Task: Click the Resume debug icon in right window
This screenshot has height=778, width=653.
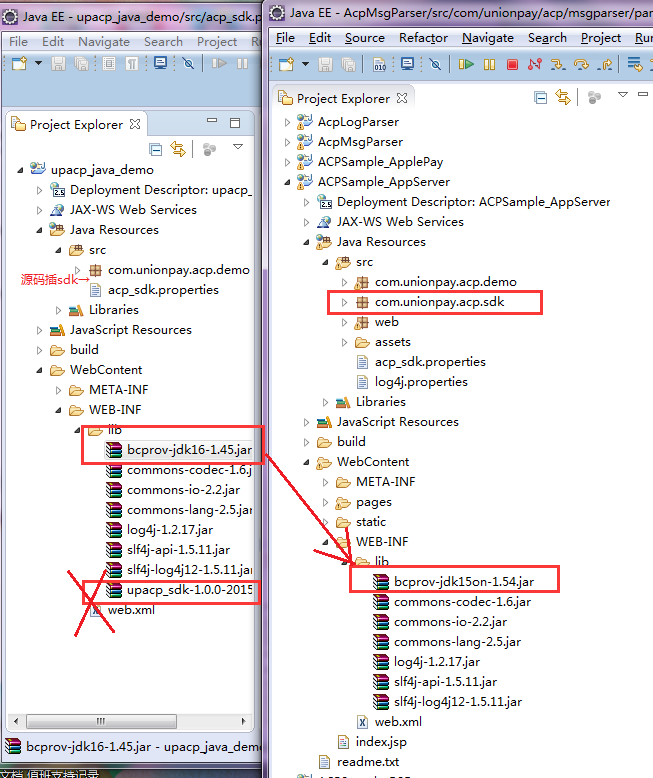Action: [466, 64]
